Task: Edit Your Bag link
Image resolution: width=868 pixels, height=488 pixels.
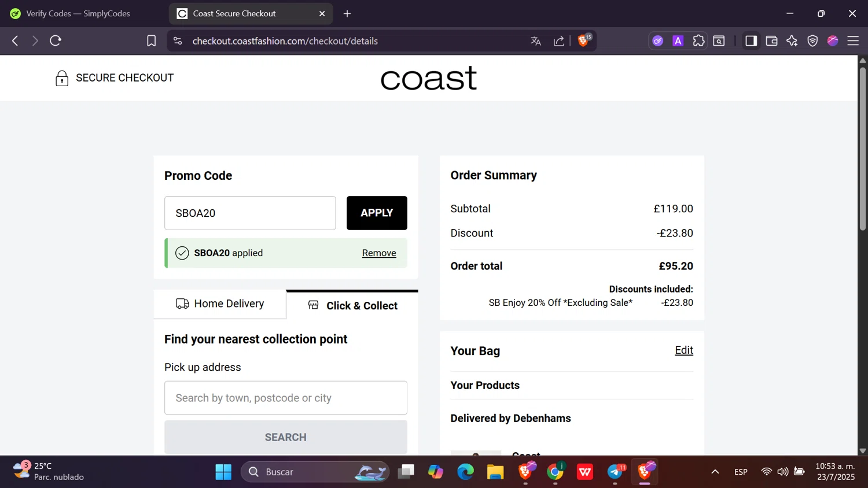Action: [684, 350]
